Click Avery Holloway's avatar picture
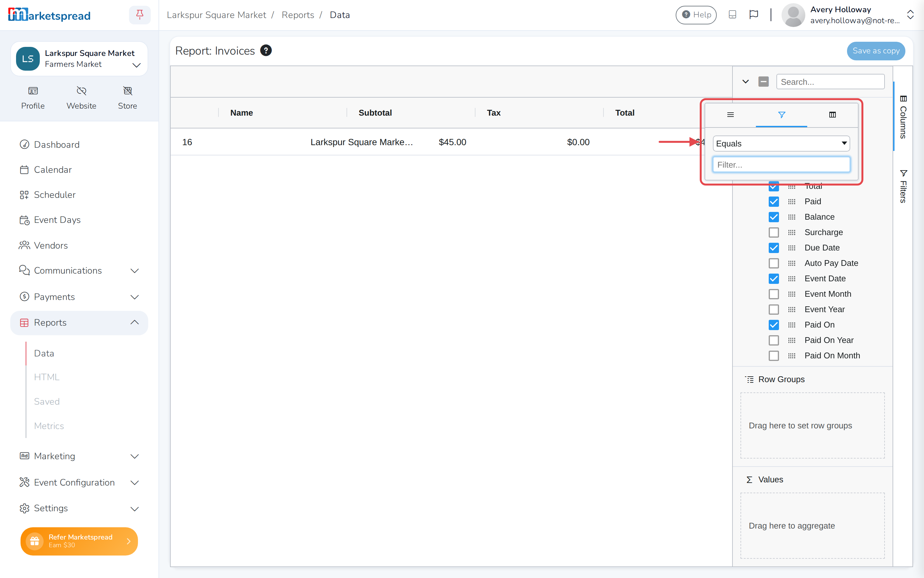 point(793,15)
